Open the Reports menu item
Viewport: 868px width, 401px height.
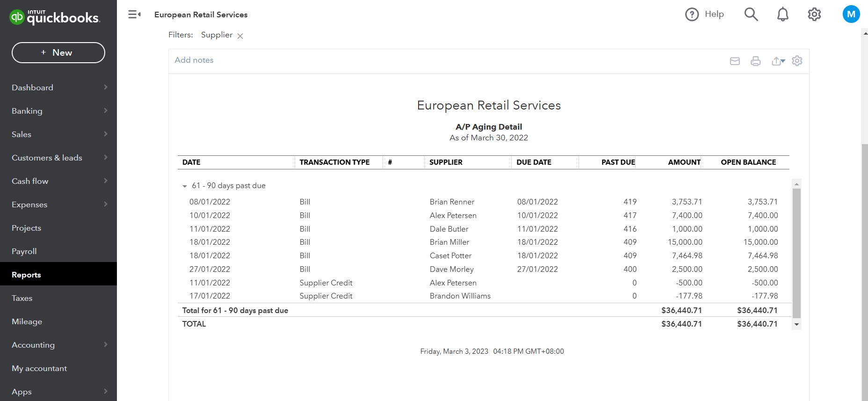point(26,275)
